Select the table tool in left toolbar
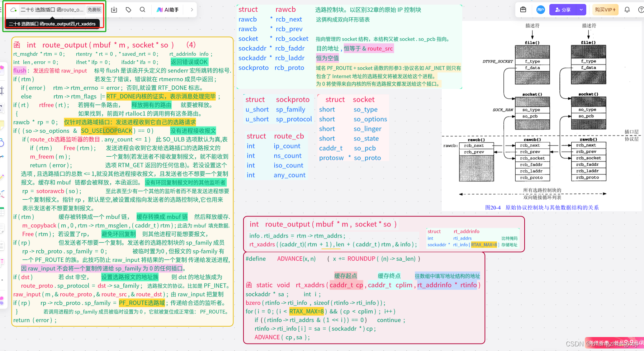 pos(2,212)
